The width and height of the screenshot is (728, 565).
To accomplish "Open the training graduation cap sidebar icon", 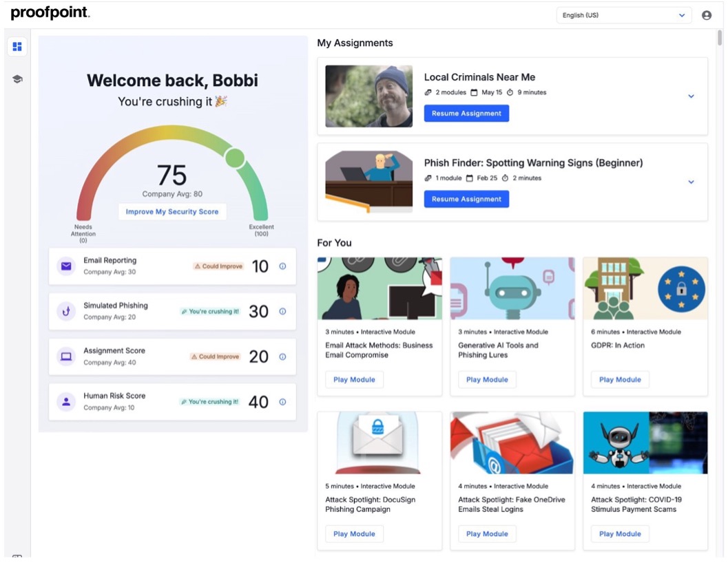I will (17, 78).
